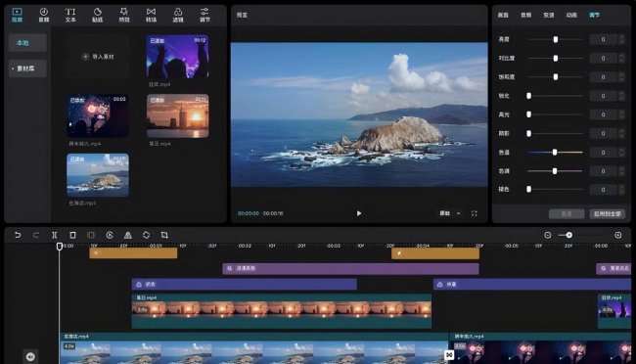Click the brightness slider handle
Image resolution: width=636 pixels, height=364 pixels.
(x=556, y=39)
